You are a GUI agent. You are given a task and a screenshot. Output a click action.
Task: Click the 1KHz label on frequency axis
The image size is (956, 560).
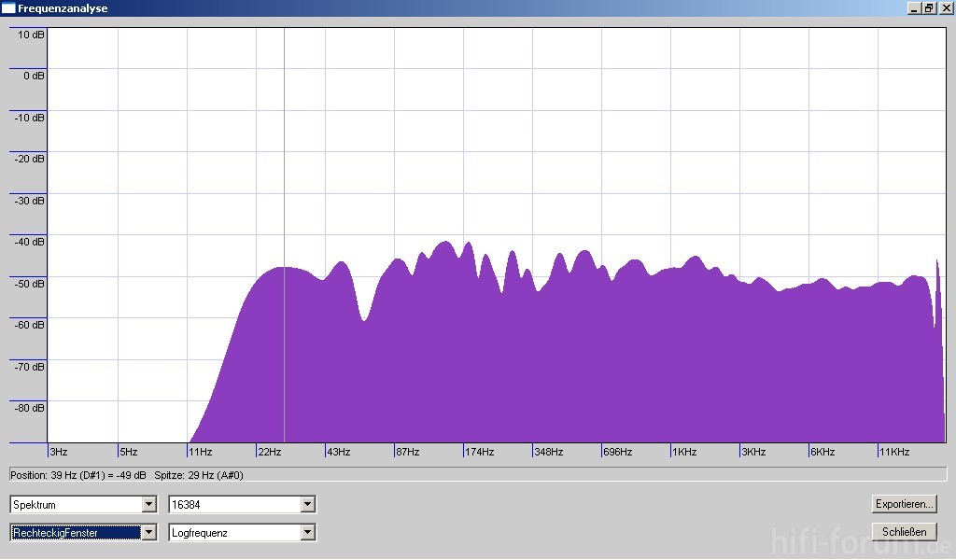[x=684, y=453]
